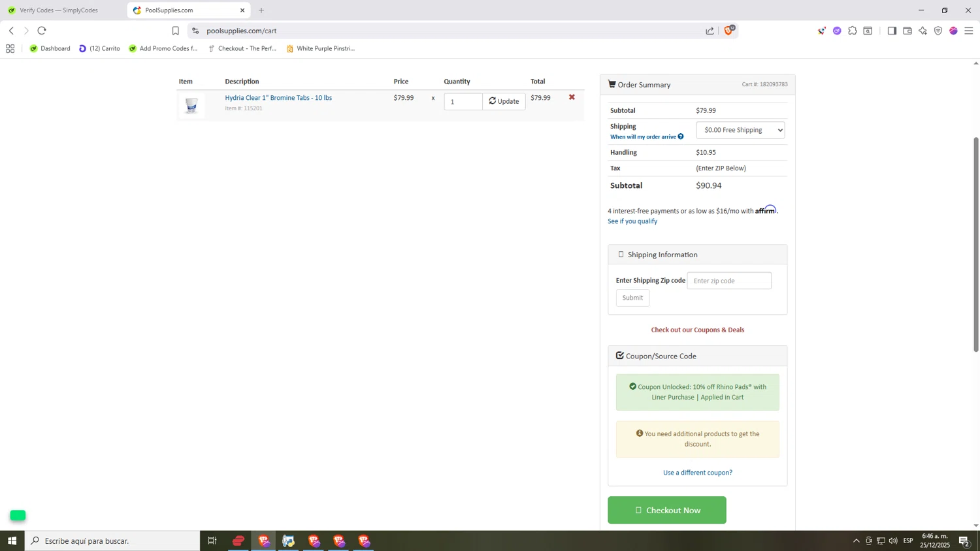
Task: Open the notifications center
Action: pos(964,541)
